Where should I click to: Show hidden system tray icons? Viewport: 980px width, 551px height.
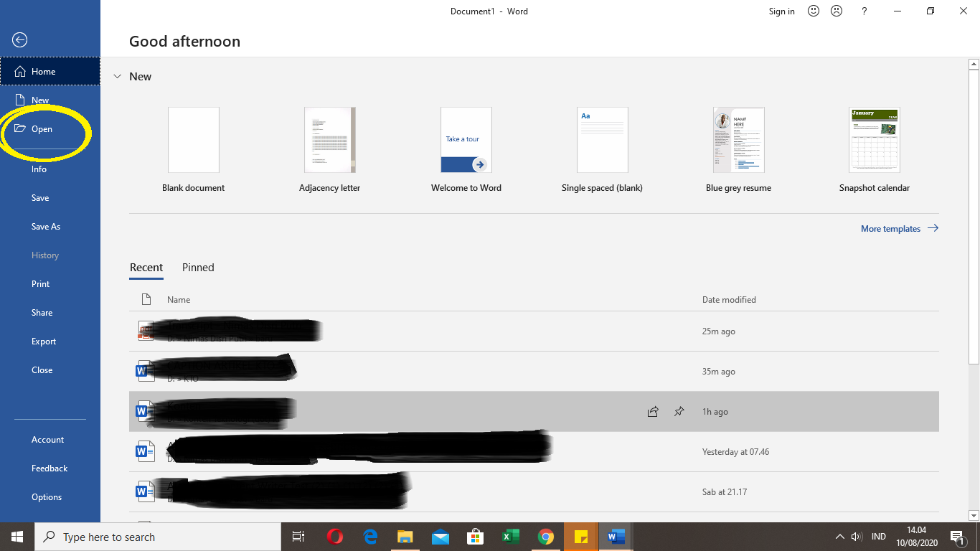point(839,537)
